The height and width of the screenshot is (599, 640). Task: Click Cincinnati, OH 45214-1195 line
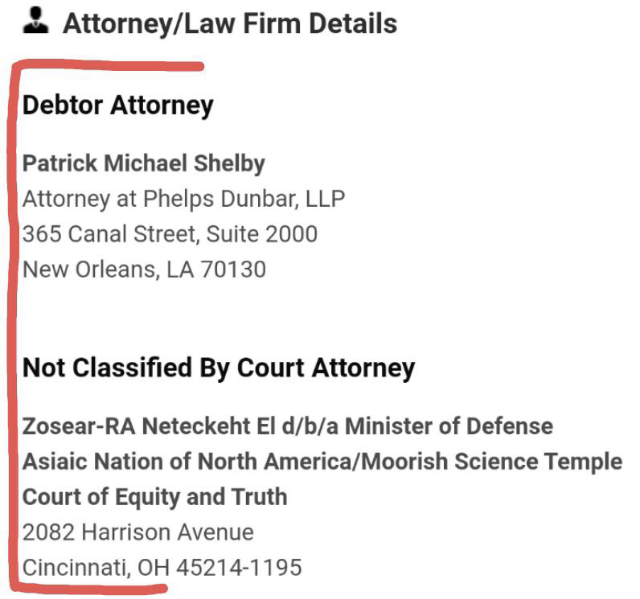coord(162,568)
